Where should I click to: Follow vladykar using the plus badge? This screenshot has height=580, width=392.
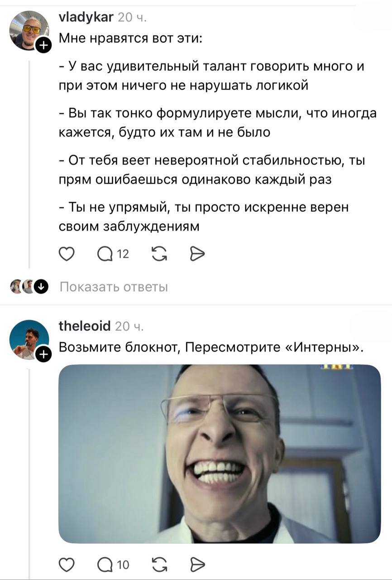[43, 45]
